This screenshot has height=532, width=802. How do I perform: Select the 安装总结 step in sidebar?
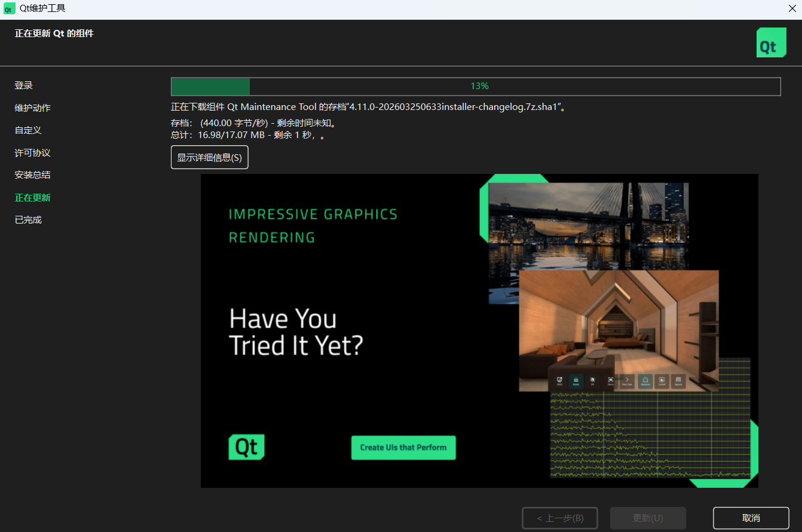[33, 175]
